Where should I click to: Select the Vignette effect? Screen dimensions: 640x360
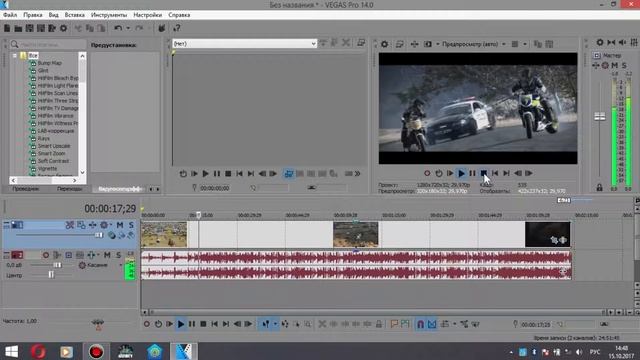[47, 168]
